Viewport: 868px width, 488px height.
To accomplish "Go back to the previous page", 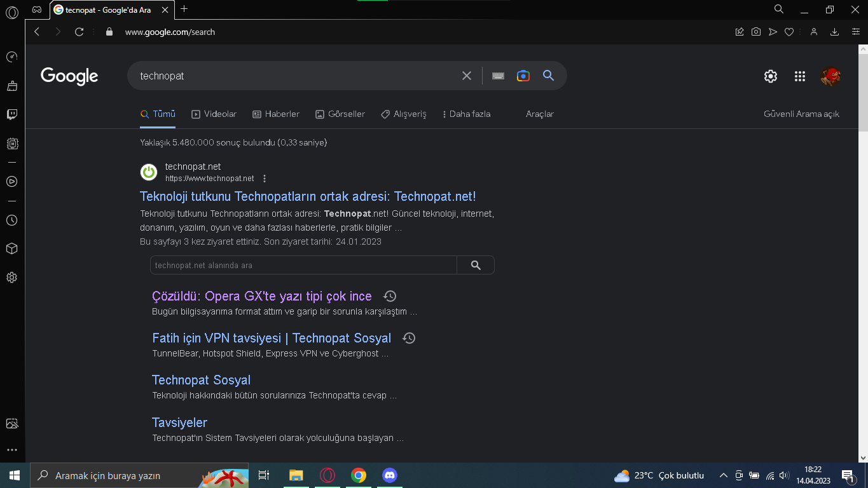I will click(37, 32).
